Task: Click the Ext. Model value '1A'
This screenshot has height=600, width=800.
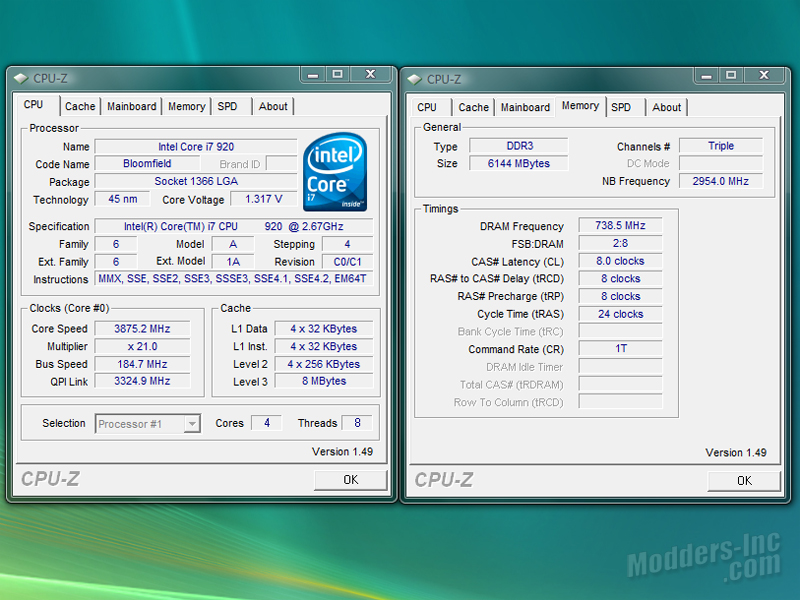Action: 233,262
